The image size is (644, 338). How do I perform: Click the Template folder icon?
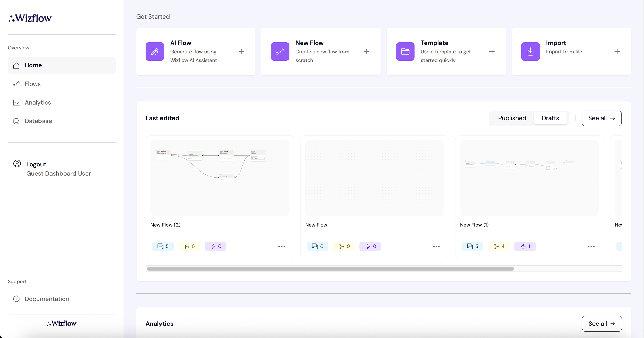point(405,52)
